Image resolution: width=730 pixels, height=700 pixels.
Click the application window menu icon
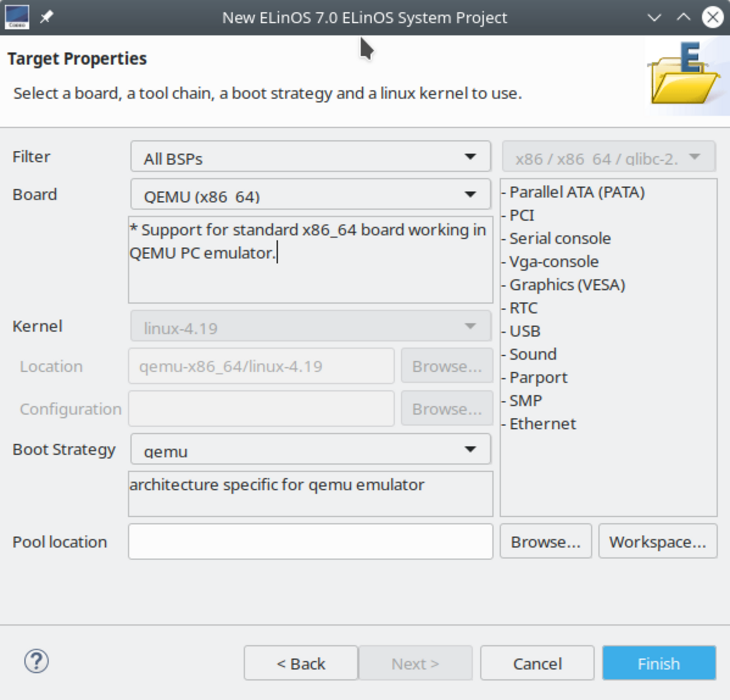pyautogui.click(x=17, y=17)
